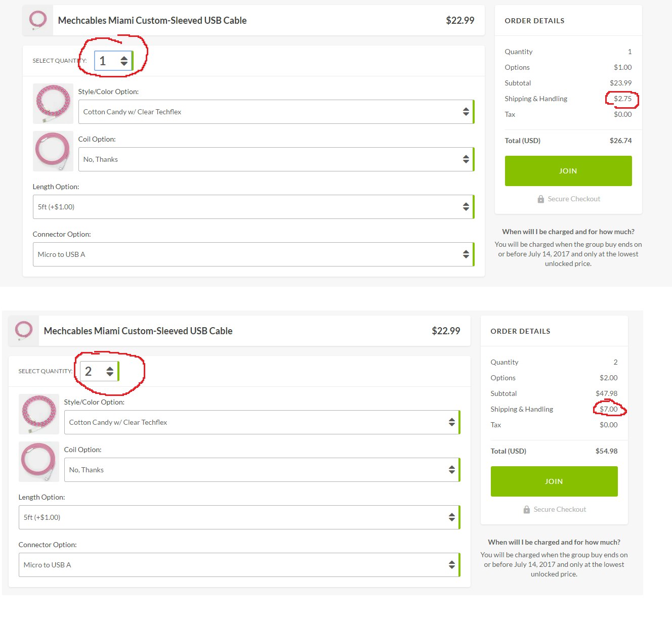
Task: Expand the bottom Coil Option dropdown
Action: coord(262,470)
